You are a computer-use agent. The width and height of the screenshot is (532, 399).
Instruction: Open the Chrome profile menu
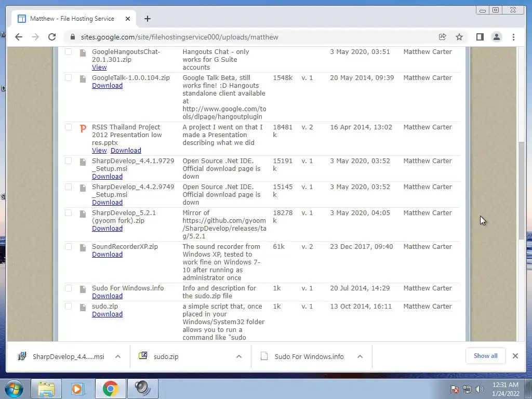tap(496, 37)
